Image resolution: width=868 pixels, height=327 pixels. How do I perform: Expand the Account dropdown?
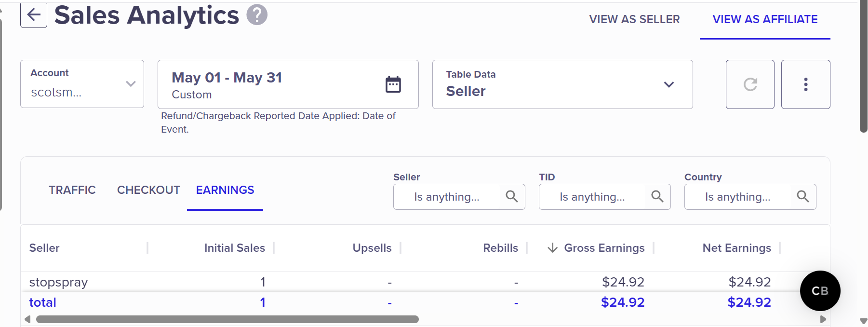click(x=82, y=84)
